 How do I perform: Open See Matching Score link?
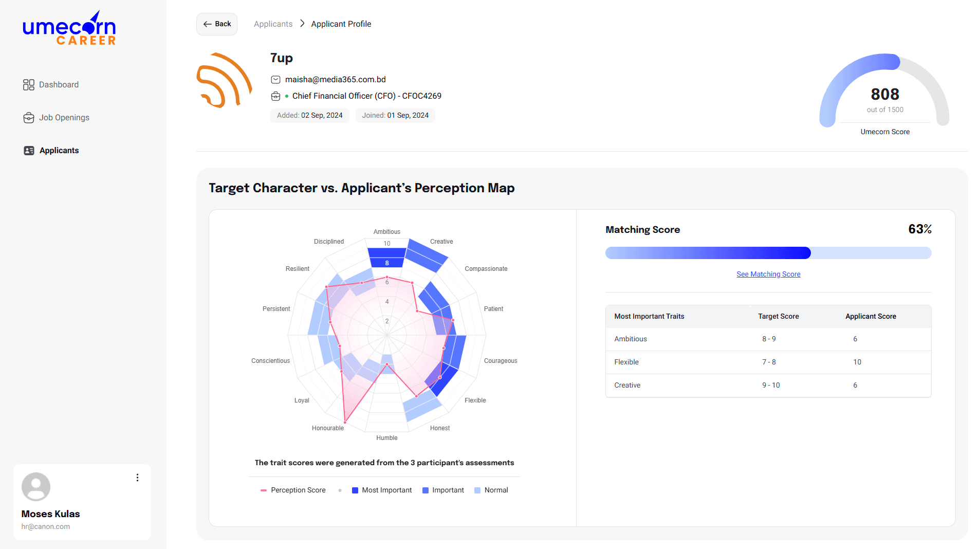pos(768,274)
